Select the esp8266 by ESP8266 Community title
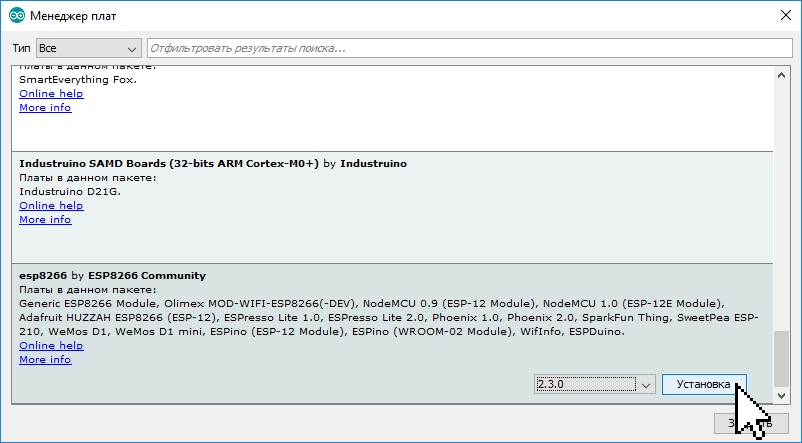 point(113,276)
